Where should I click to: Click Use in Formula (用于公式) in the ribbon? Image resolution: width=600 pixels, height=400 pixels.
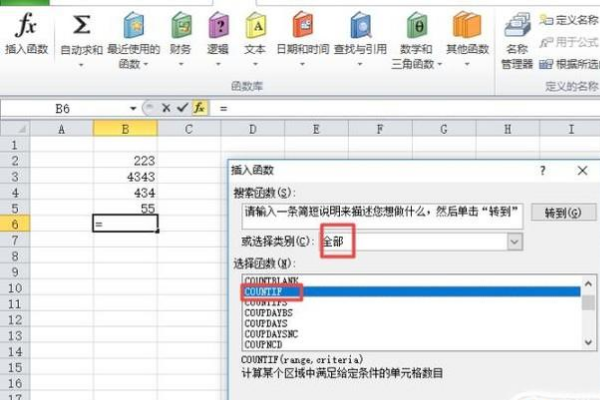569,42
